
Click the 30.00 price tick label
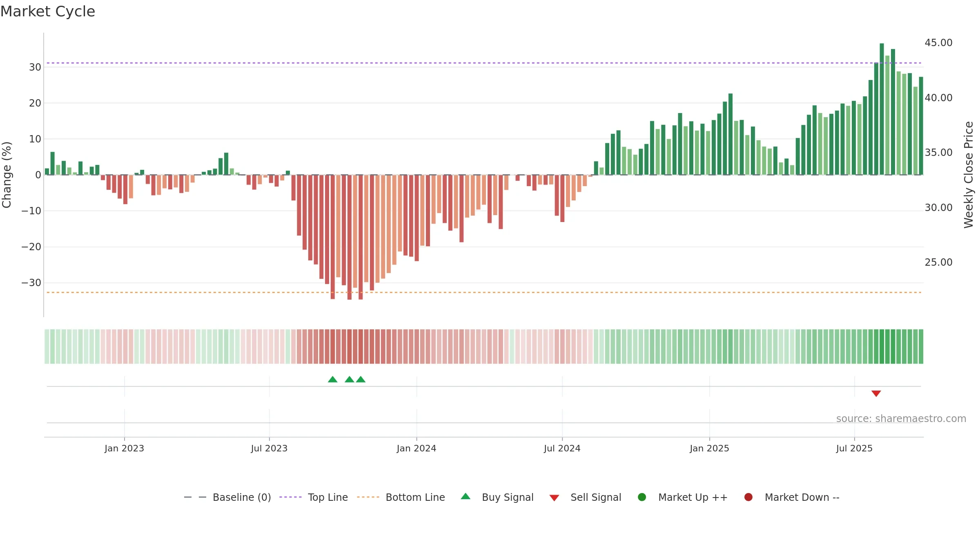[x=938, y=207]
